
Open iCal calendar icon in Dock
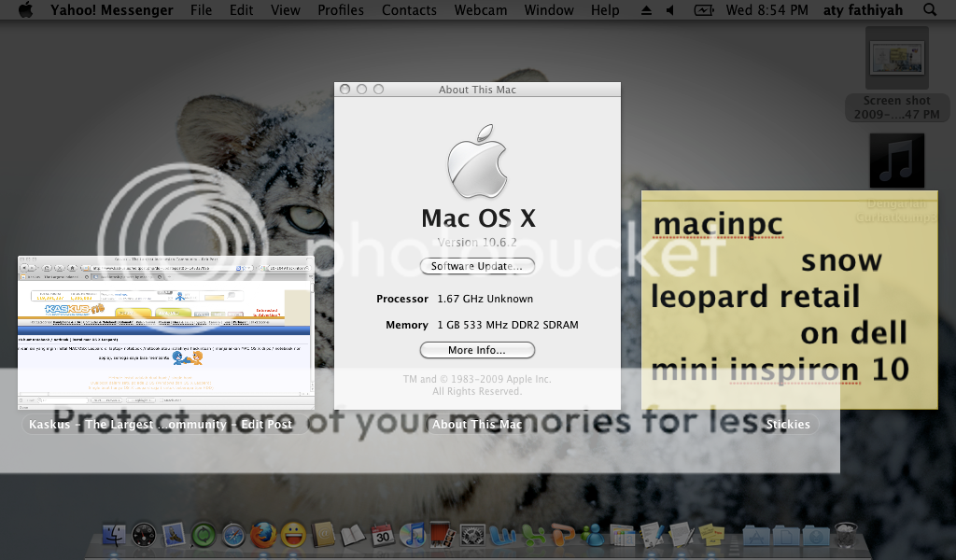(383, 536)
